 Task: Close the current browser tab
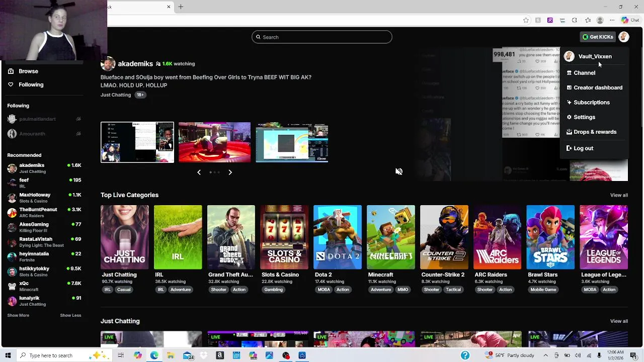pyautogui.click(x=169, y=7)
